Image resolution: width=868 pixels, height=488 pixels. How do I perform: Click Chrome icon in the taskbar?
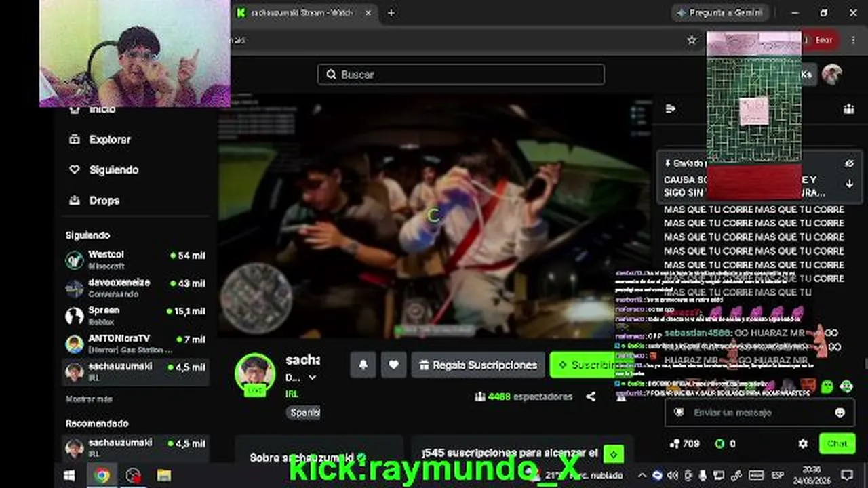[102, 476]
